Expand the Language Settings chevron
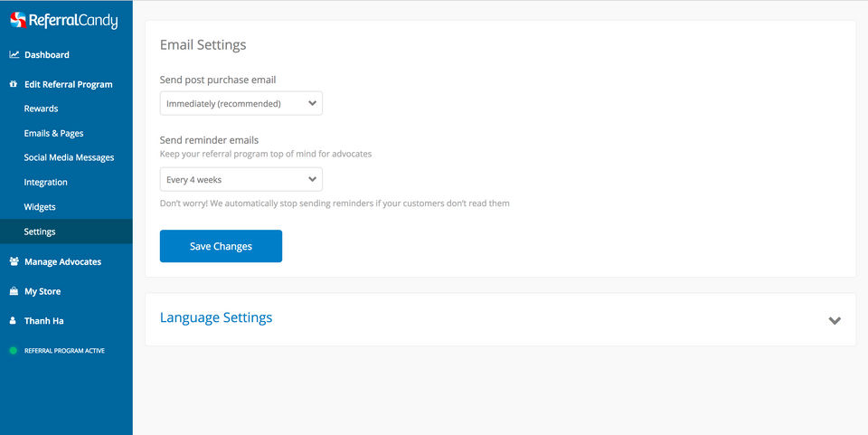 point(834,320)
